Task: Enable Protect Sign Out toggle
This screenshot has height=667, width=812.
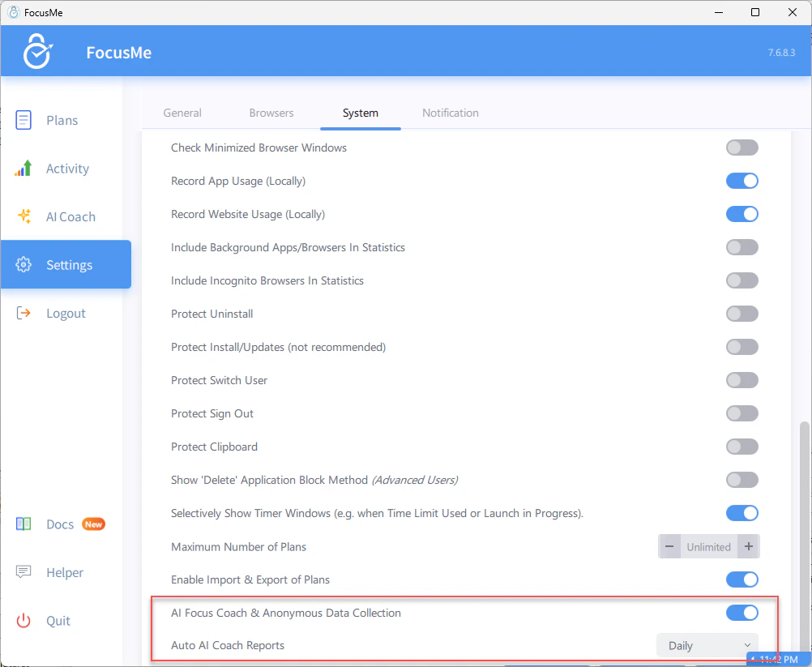Action: point(741,413)
